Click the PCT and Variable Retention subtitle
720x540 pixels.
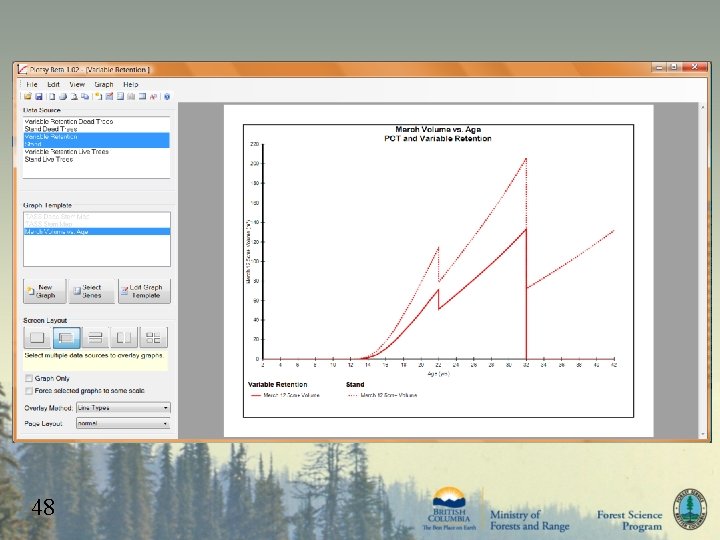pyautogui.click(x=438, y=139)
